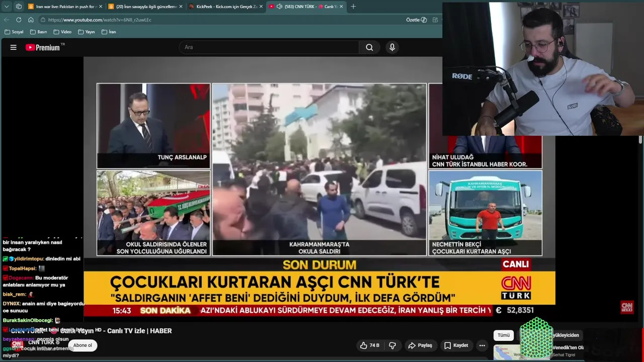Open 'Video' bookmarks folder

(63, 32)
